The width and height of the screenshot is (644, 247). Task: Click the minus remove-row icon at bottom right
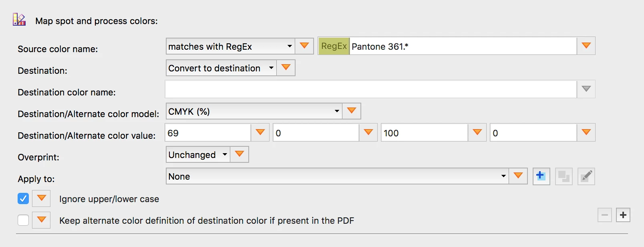604,215
